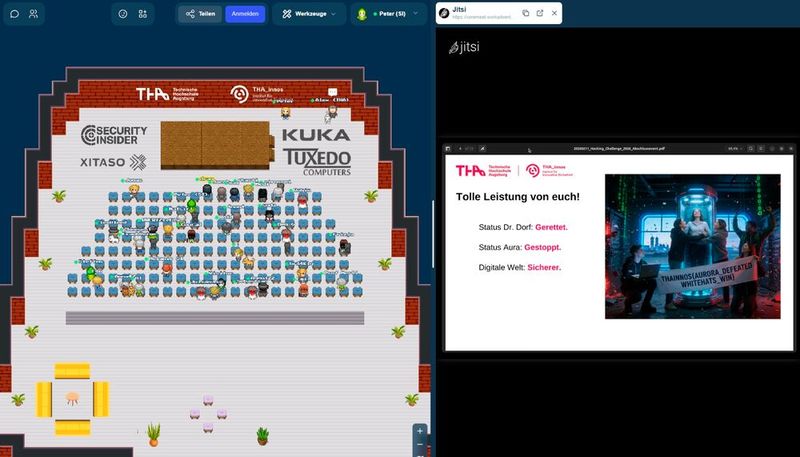
Task: Toggle the PDF viewer sidebar icon
Action: [x=447, y=148]
